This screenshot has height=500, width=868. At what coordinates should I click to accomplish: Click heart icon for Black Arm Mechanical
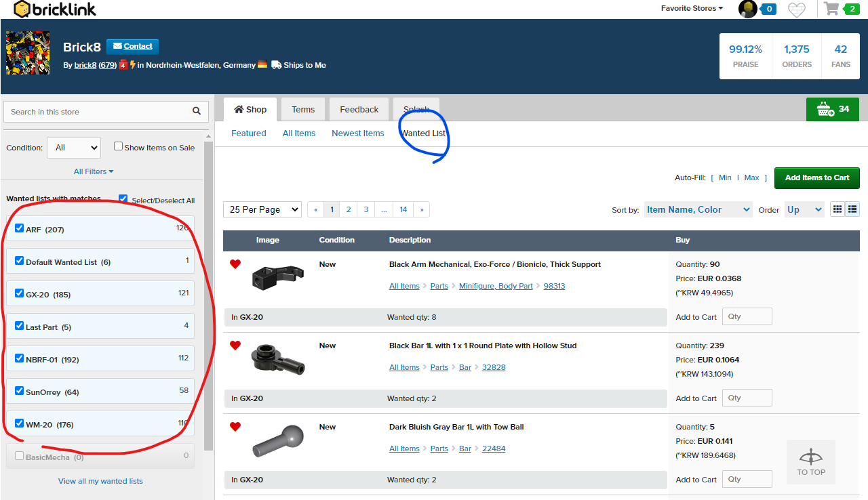[x=235, y=264]
